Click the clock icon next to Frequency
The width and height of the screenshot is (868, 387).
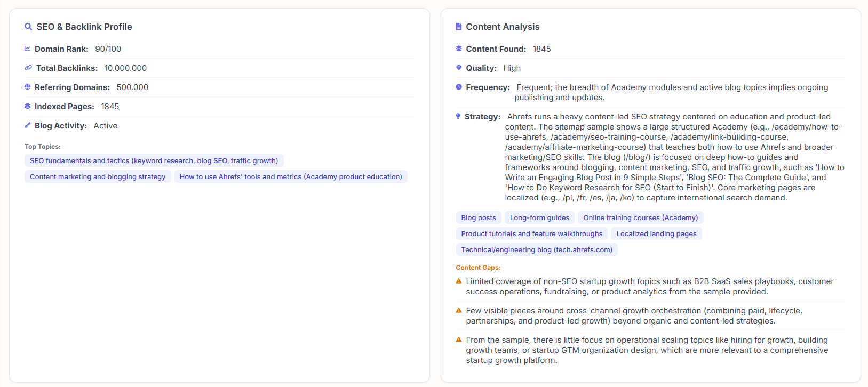(459, 87)
